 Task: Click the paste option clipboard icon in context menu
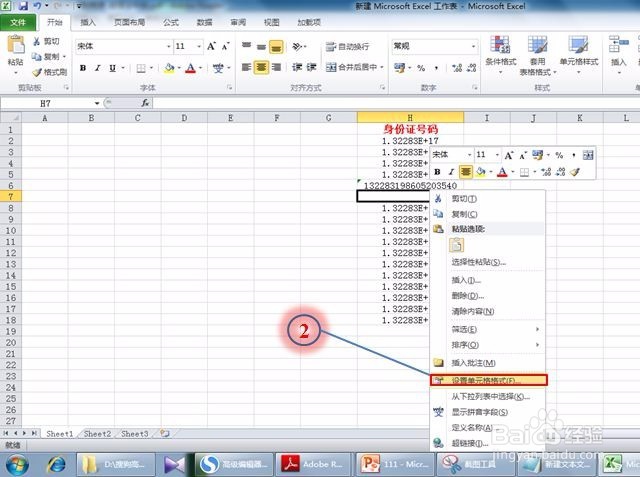pyautogui.click(x=456, y=245)
